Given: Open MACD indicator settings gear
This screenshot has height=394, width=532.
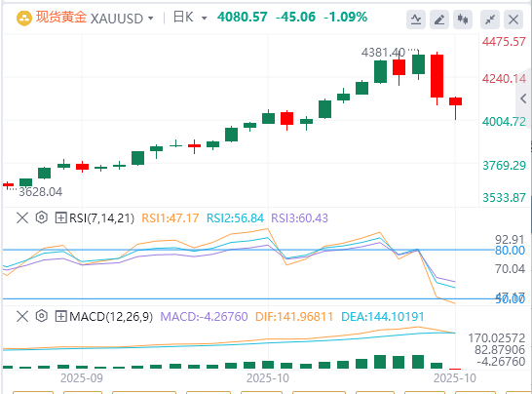Looking at the screenshot, I should coord(41,316).
